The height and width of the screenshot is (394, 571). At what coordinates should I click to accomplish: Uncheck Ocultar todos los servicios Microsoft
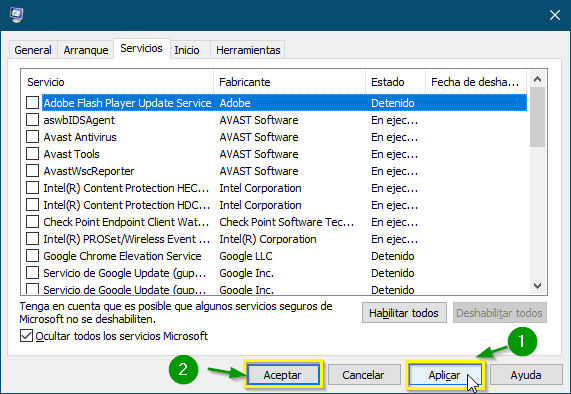[x=26, y=336]
